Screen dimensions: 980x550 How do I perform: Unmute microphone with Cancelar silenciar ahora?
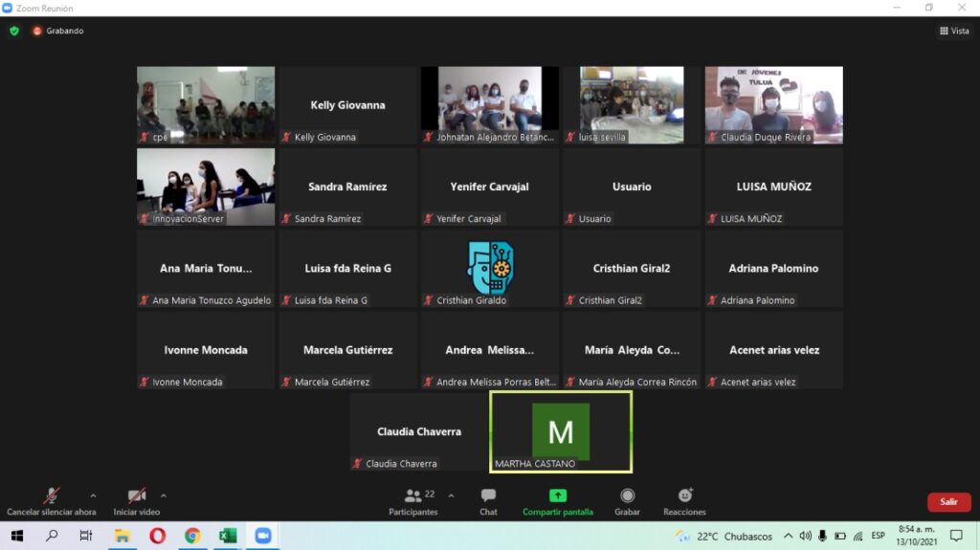click(51, 500)
